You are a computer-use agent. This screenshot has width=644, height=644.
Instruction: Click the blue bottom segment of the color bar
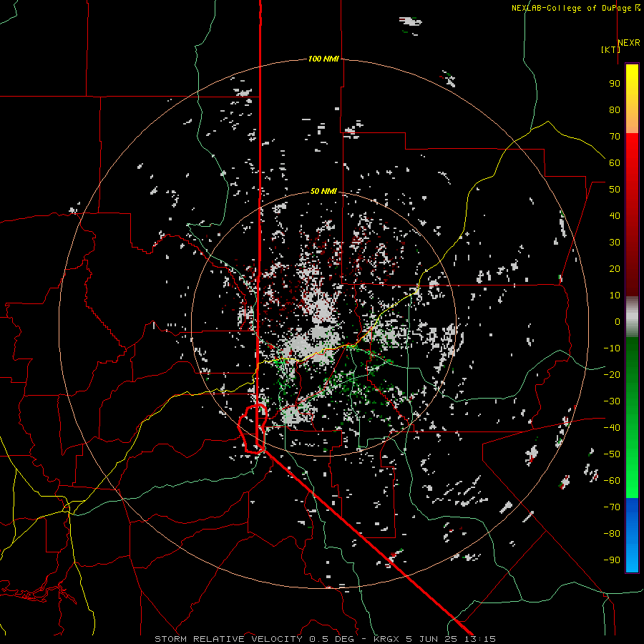click(x=632, y=535)
